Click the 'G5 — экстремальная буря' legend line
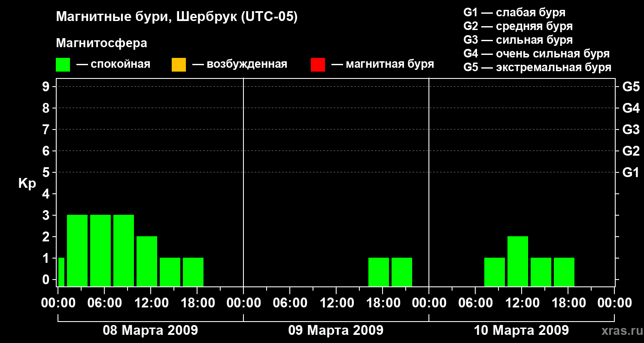644x343 pixels. coord(538,67)
